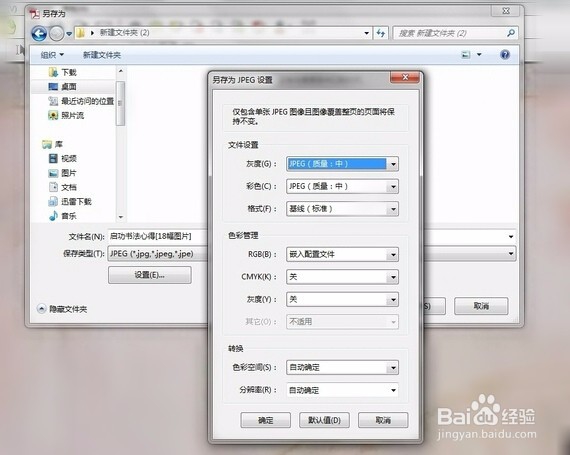Image resolution: width=570 pixels, height=455 pixels.
Task: Open the view options dropdown arrow
Action: coord(479,55)
